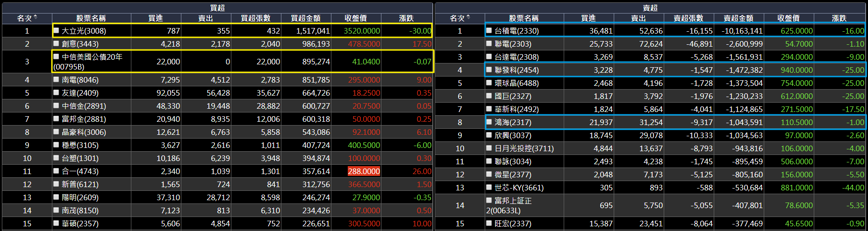Tick the checkbox next to 鴻海(2317)

tap(489, 122)
